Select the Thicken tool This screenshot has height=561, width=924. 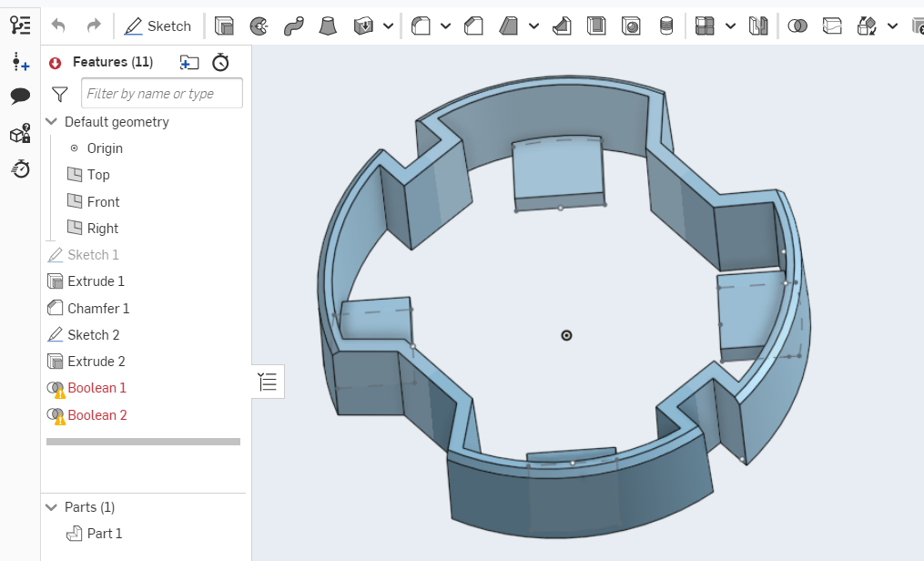click(x=363, y=25)
